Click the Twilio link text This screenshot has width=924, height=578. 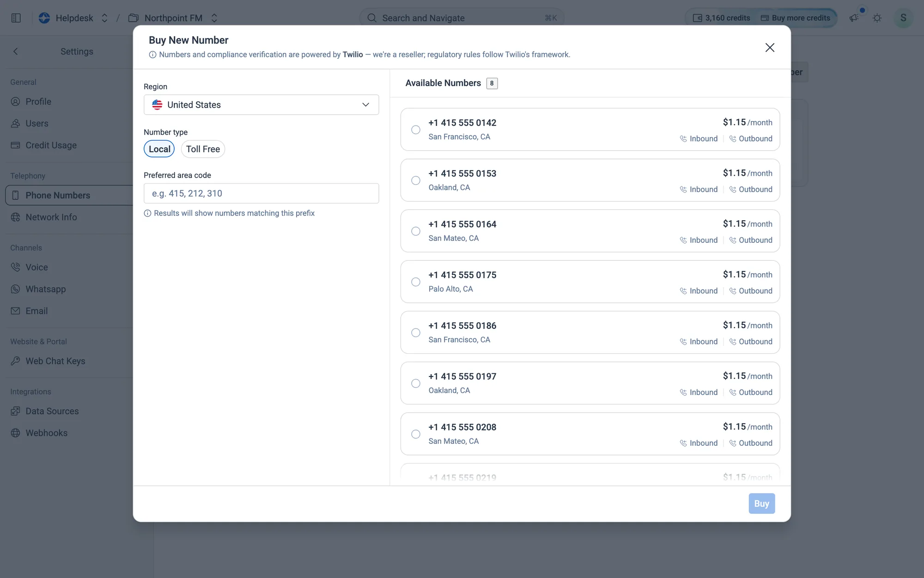(353, 55)
